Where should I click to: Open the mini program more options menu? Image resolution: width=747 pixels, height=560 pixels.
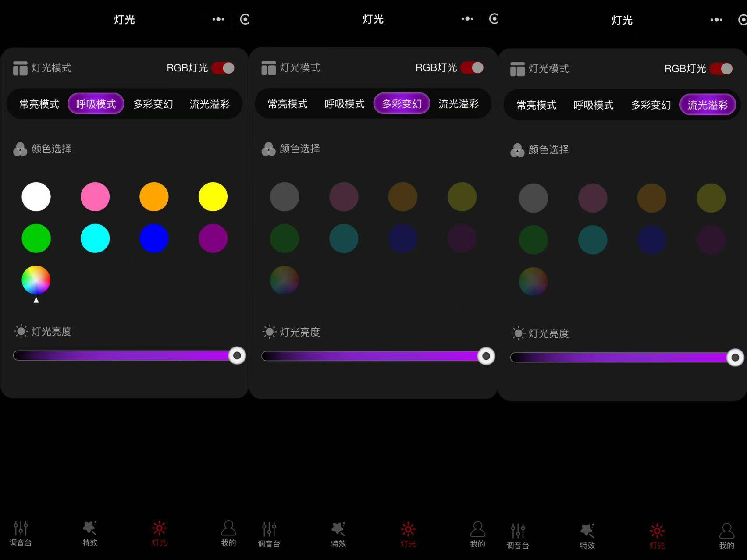(x=218, y=19)
